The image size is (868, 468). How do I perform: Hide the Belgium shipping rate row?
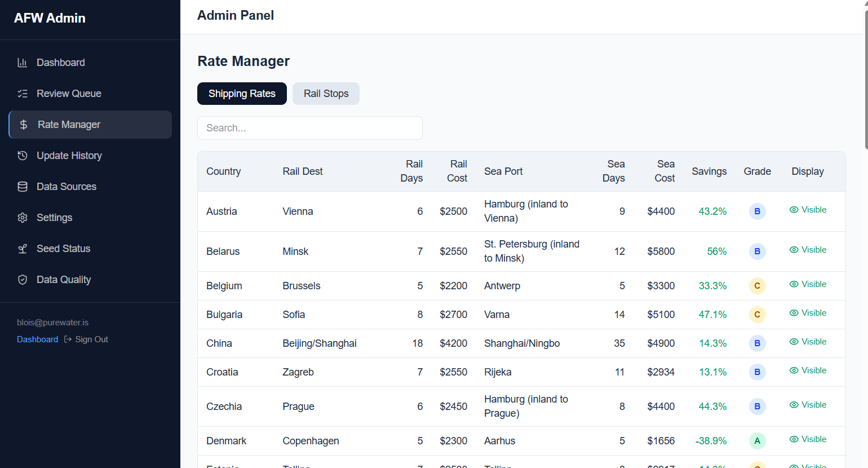(808, 284)
